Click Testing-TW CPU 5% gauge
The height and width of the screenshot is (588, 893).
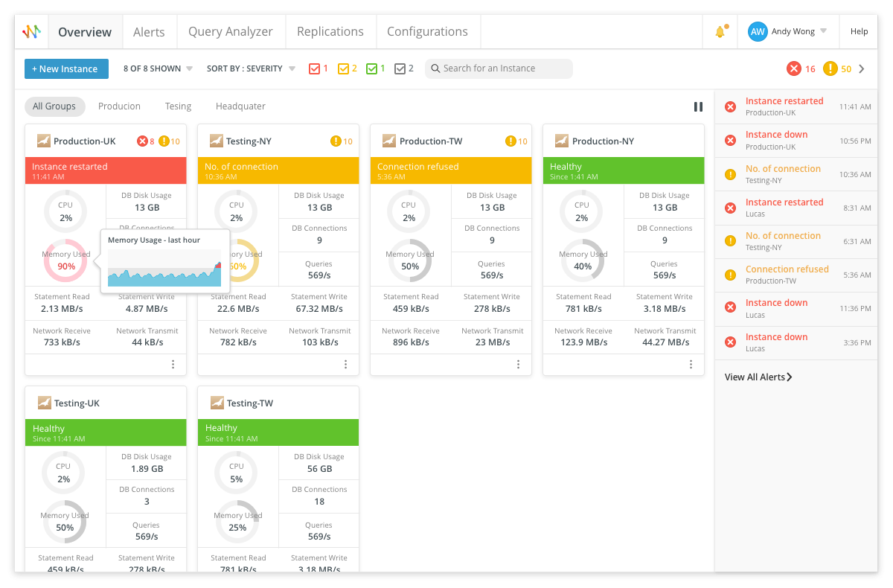(x=236, y=473)
